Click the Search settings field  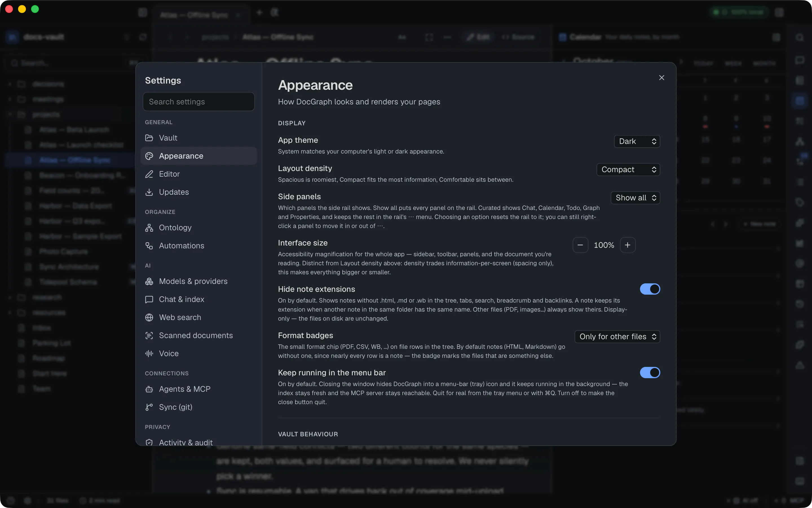[199, 102]
